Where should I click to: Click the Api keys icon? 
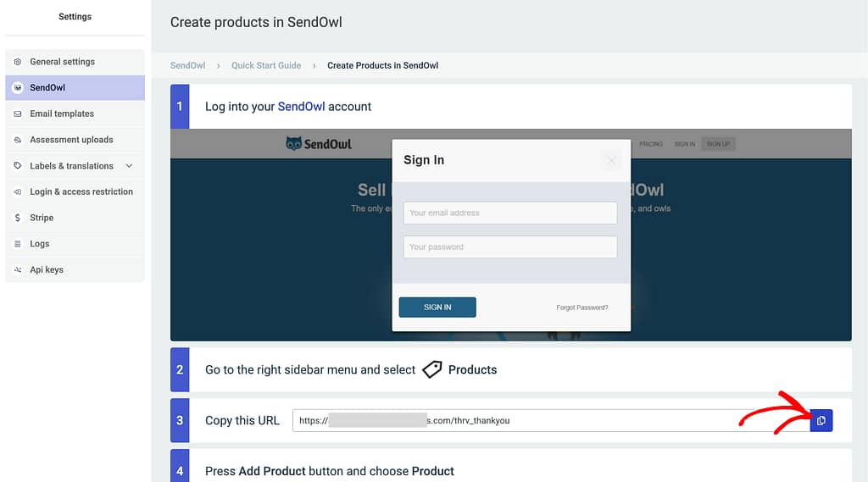[18, 269]
